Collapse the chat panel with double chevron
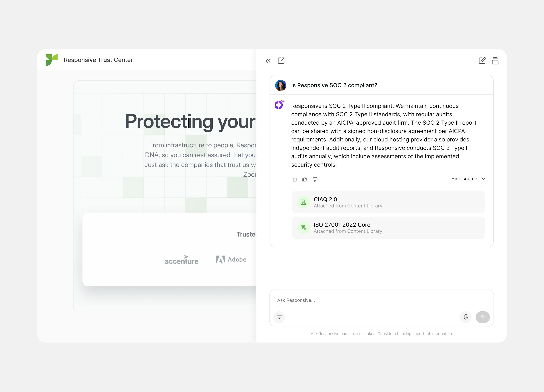Screen dimensions: 544x392 pyautogui.click(x=268, y=61)
